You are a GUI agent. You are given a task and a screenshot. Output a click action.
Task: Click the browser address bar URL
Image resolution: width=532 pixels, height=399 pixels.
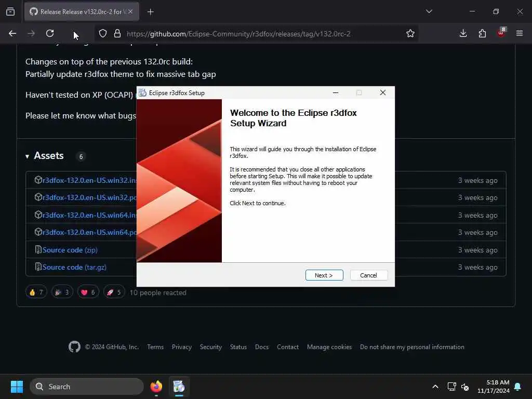238,34
